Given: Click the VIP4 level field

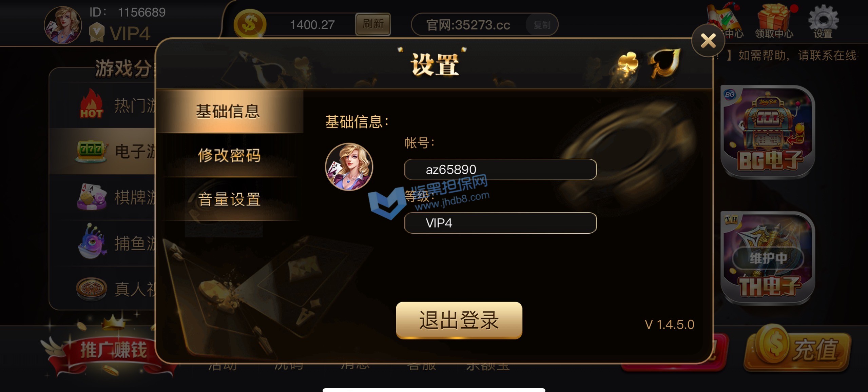Looking at the screenshot, I should pyautogui.click(x=500, y=223).
